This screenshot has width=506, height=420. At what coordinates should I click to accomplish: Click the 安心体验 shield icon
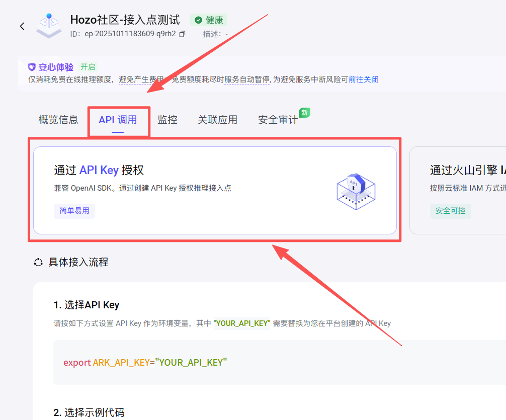[31, 66]
